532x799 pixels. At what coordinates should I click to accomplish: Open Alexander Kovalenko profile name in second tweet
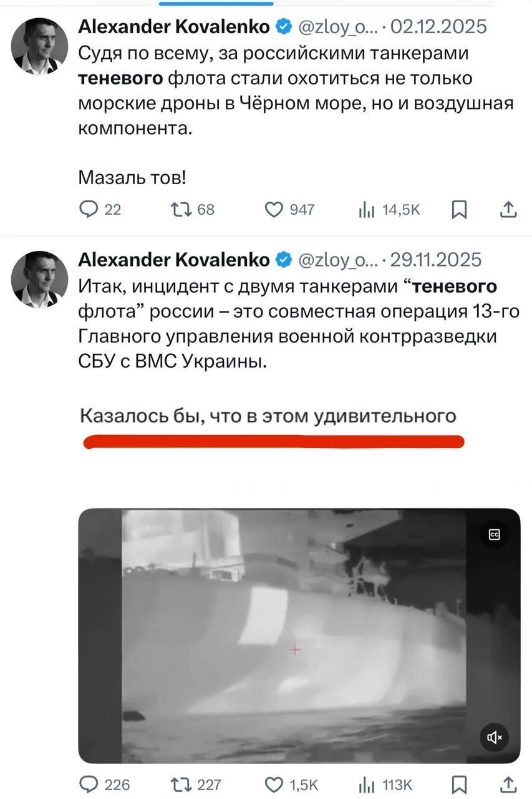pos(174,260)
